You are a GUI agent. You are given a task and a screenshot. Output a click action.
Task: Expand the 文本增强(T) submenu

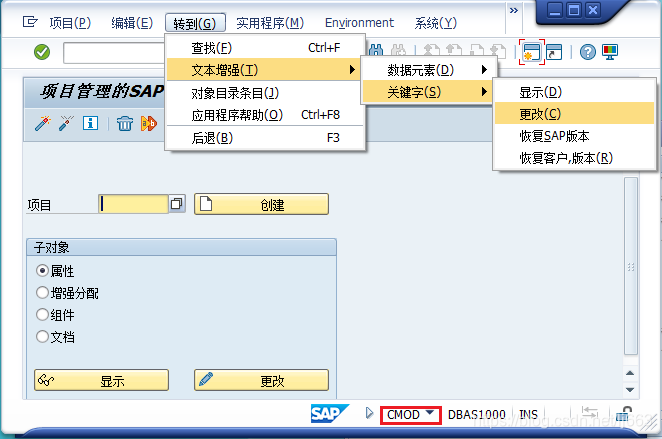click(x=263, y=70)
